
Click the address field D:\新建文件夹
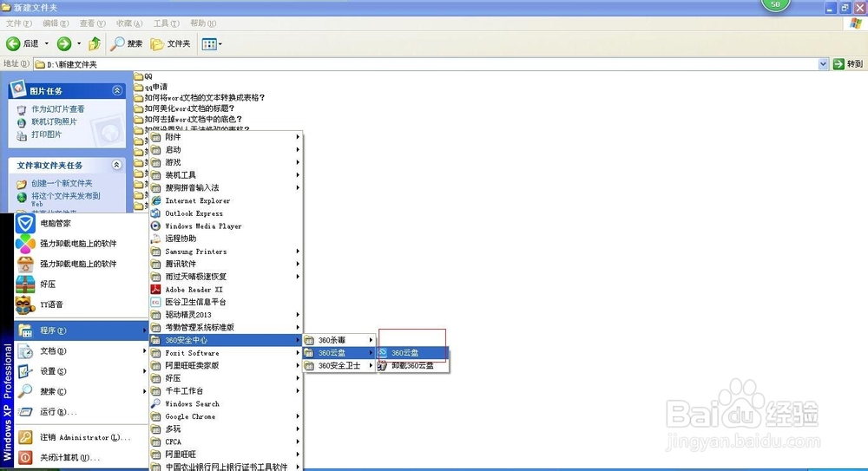click(425, 64)
